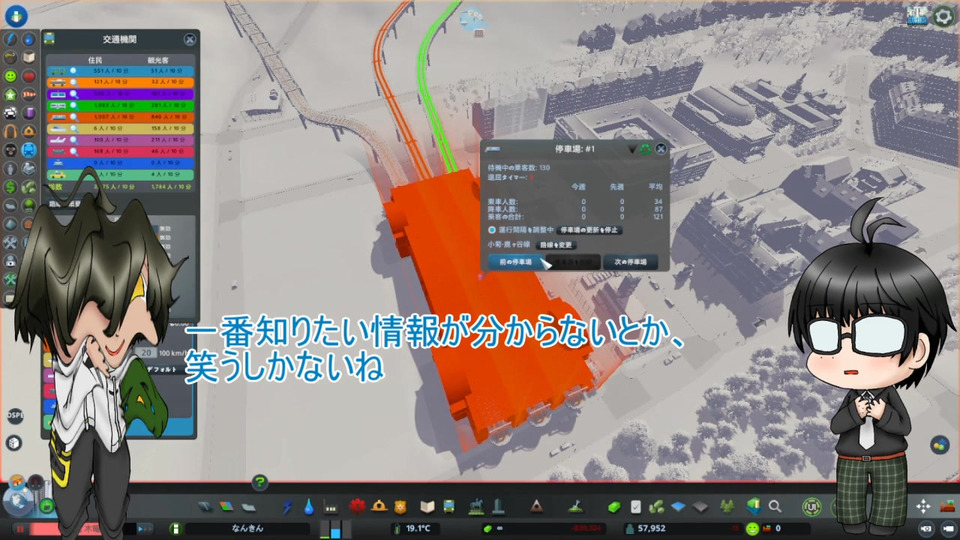The image size is (960, 540).
Task: Toggle ship lines magnifier in yellow row
Action: point(73,129)
